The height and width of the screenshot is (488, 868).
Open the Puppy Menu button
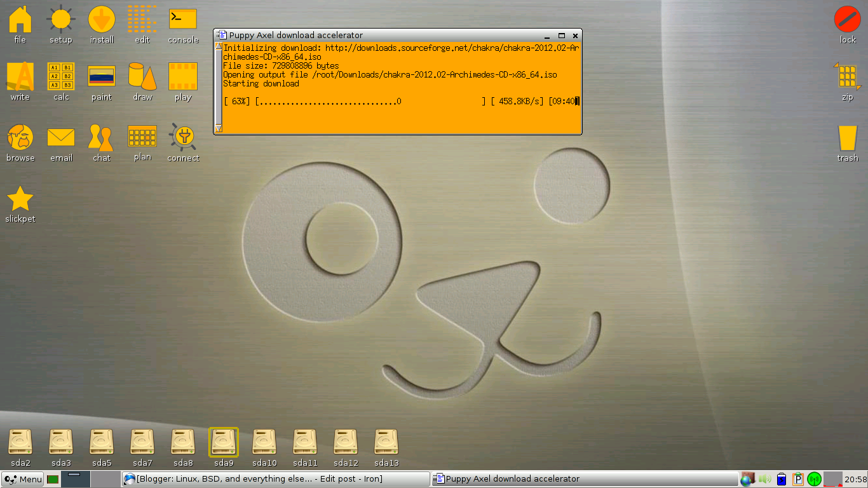pyautogui.click(x=23, y=479)
